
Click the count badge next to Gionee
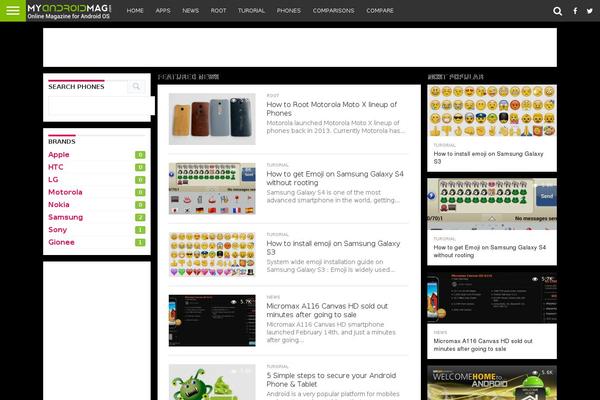click(140, 242)
